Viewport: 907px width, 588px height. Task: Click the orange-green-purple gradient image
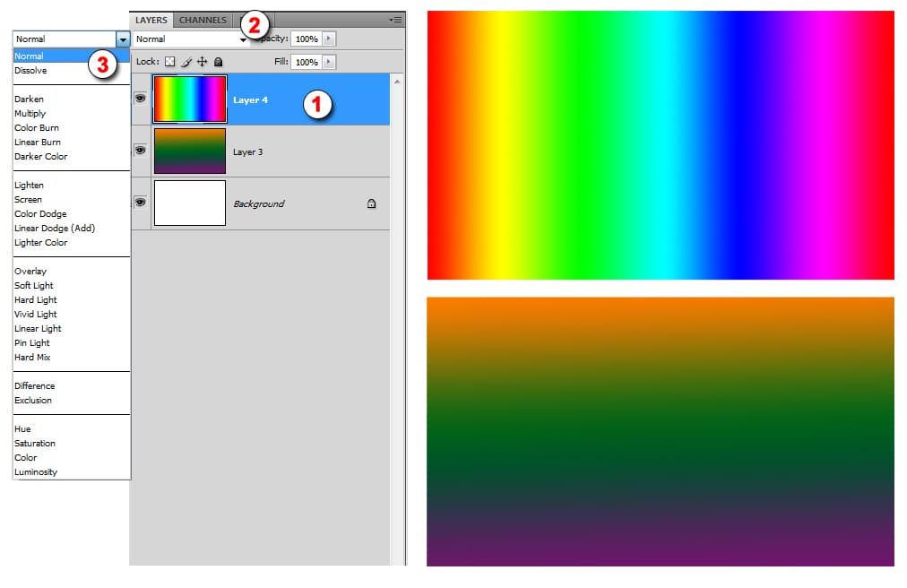tap(661, 432)
